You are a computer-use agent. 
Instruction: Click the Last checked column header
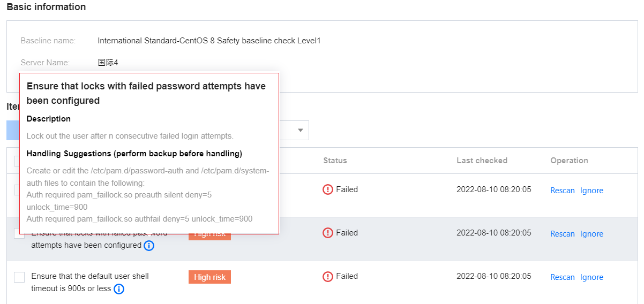[x=482, y=161]
